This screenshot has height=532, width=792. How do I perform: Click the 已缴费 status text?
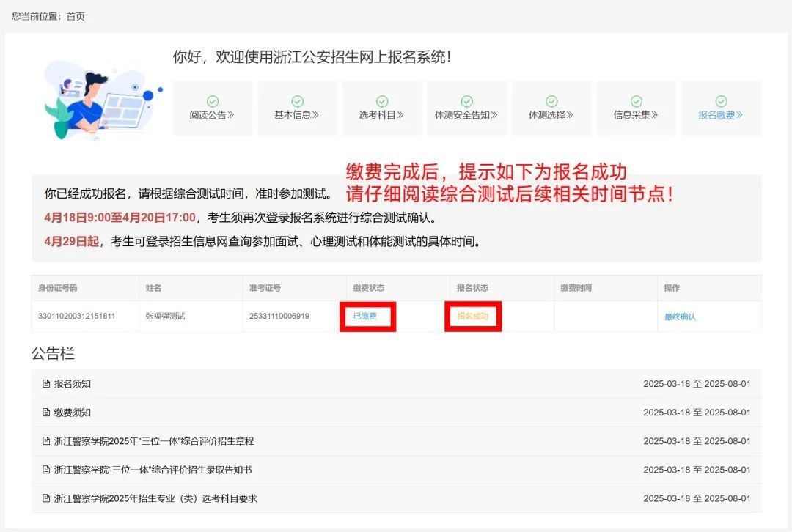(365, 316)
